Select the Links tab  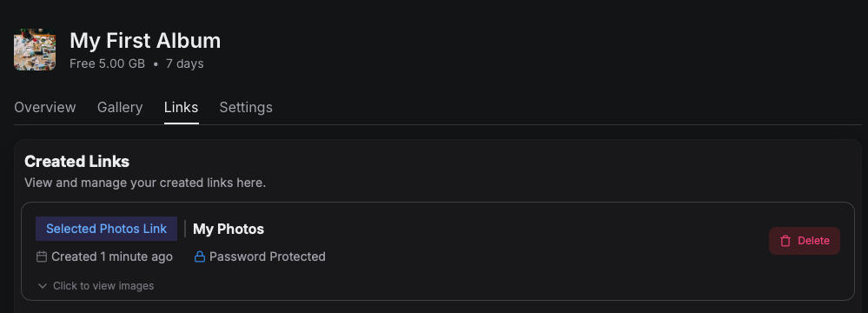[x=181, y=107]
